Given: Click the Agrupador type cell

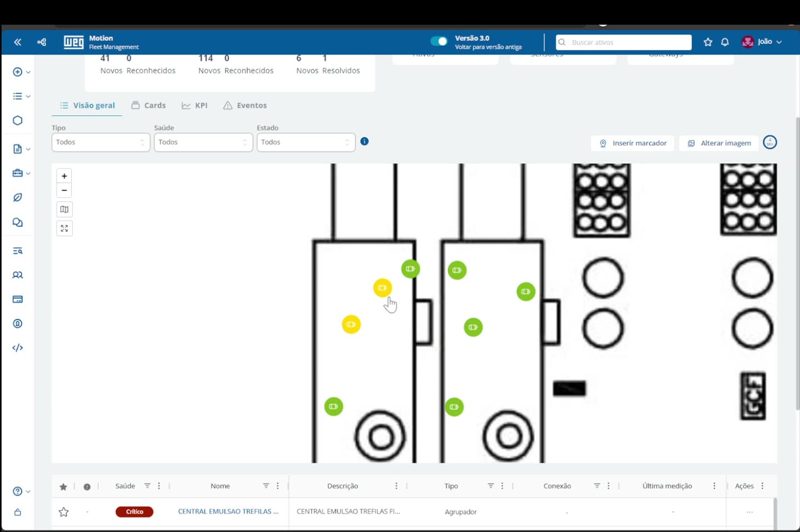Looking at the screenshot, I should (461, 512).
